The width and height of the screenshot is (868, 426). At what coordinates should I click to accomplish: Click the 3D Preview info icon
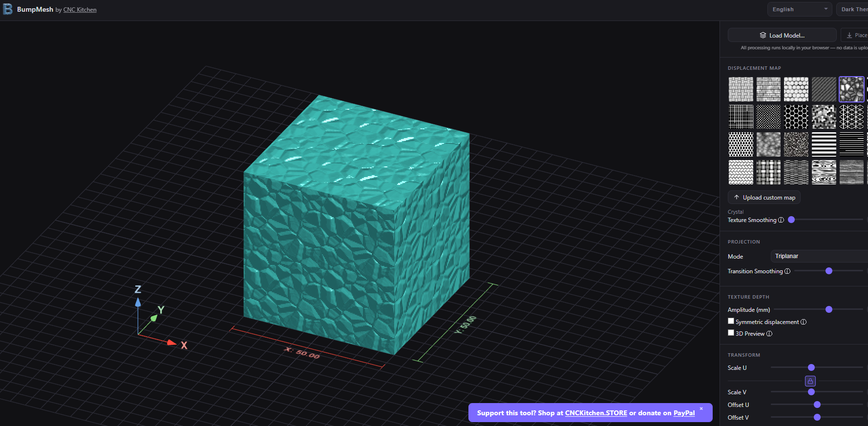pos(769,334)
